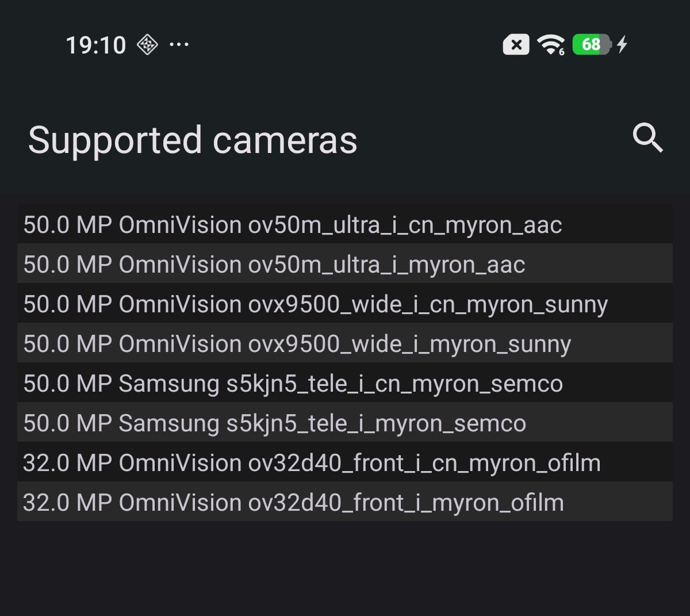This screenshot has height=616, width=690.
Task: Tap the 50.0 MP label in first row
Action: (67, 225)
